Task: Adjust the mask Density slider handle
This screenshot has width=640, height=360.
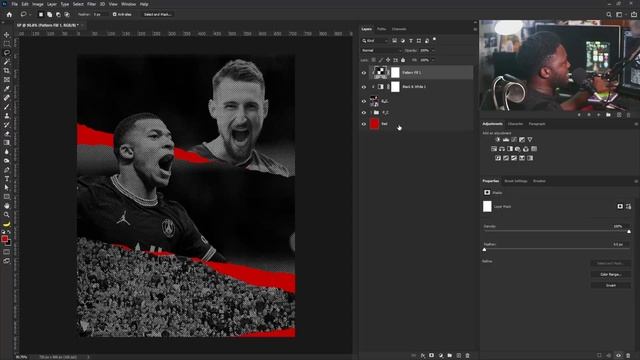Action: (629, 231)
